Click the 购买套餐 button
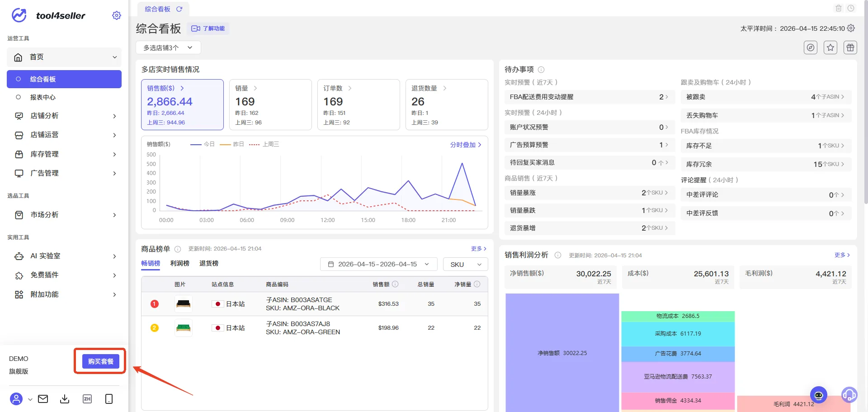This screenshot has width=868, height=412. pos(101,361)
